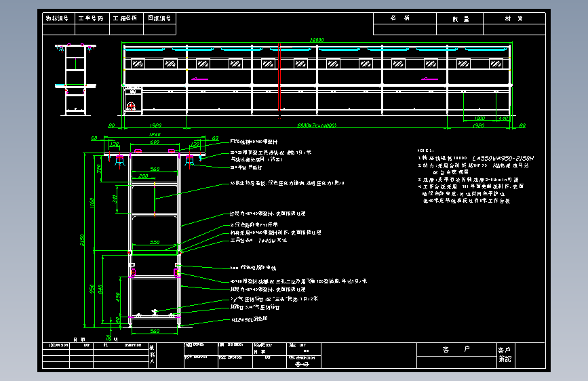The height and width of the screenshot is (381, 588).
Task: Click the projection symbol in the title block
Action: 302,364
